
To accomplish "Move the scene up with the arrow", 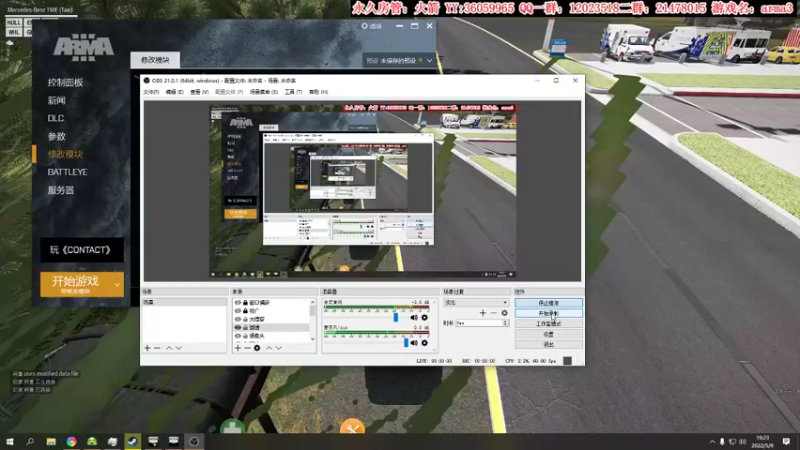I will click(x=169, y=348).
